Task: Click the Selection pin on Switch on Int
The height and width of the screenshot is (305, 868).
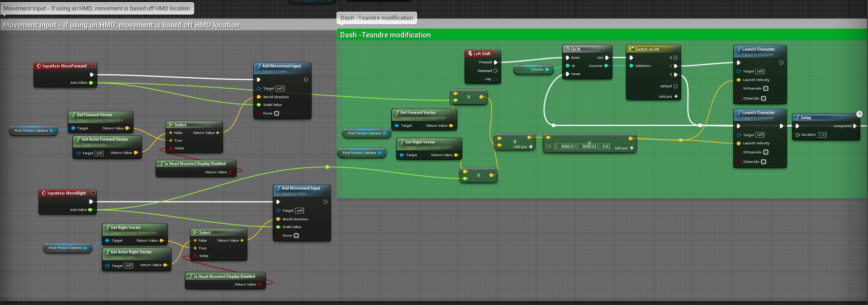Action: pyautogui.click(x=631, y=66)
